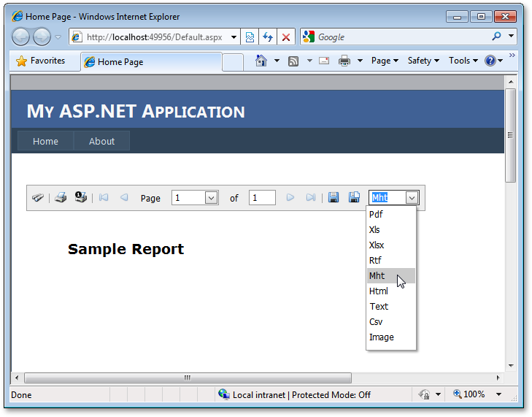
Task: Click the browser Back button
Action: click(x=20, y=37)
